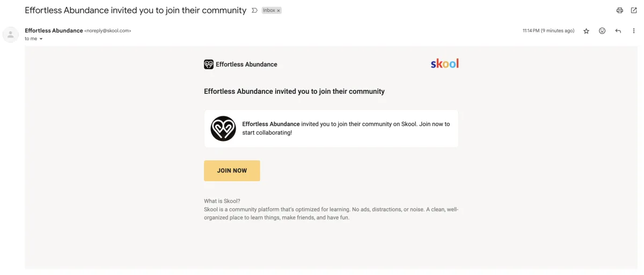Toggle the importance marker next to subject
This screenshot has height=275, width=644.
pos(254,10)
